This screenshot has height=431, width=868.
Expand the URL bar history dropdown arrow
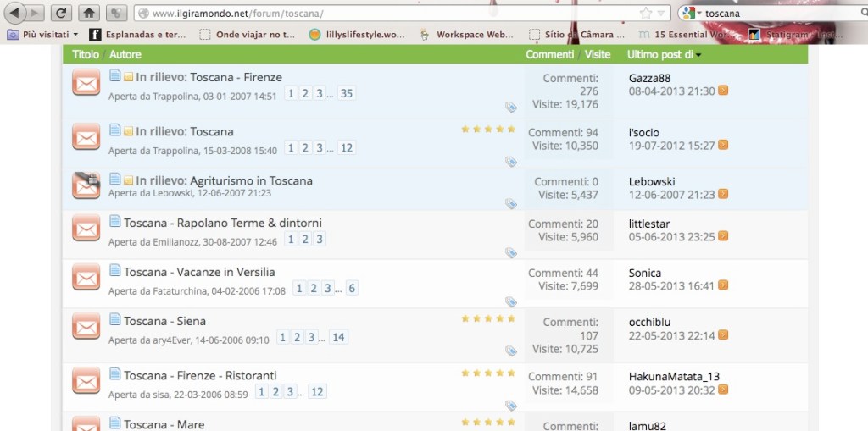(x=662, y=14)
